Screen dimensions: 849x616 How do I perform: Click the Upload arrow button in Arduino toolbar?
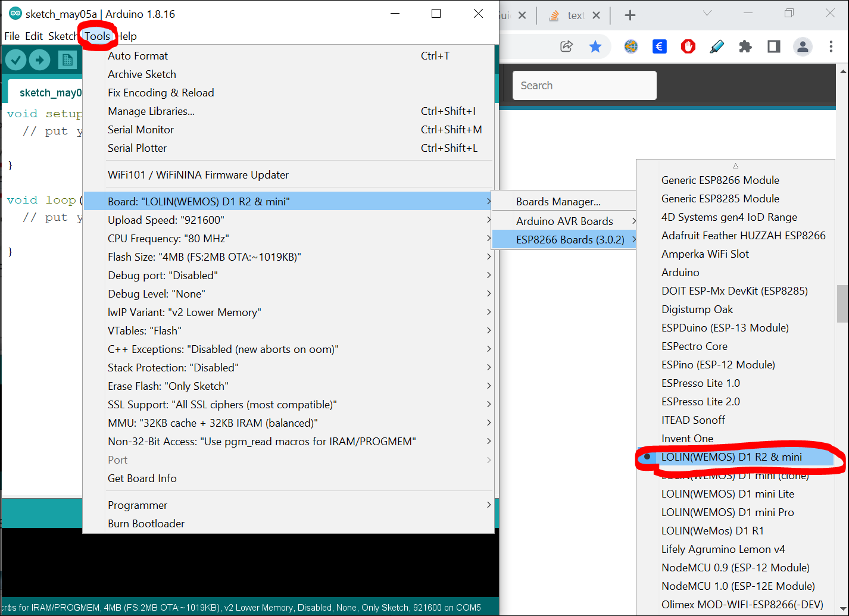(40, 60)
